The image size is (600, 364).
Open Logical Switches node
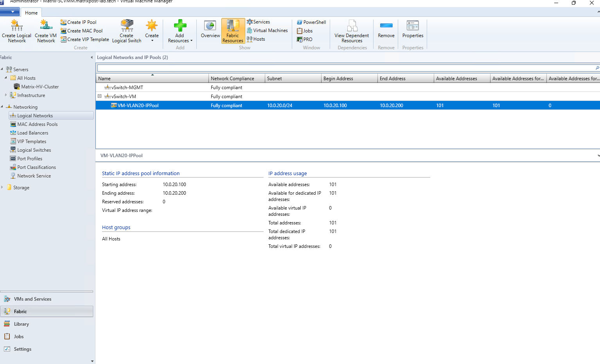(31, 150)
